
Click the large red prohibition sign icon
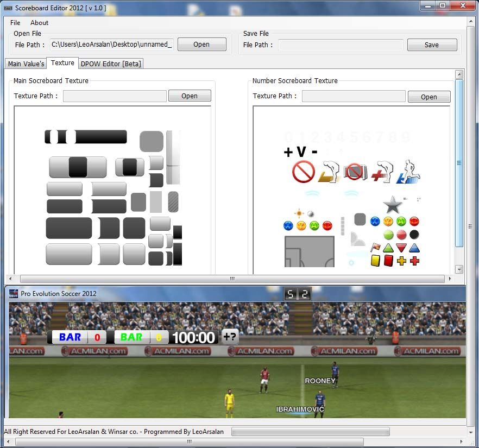[303, 172]
